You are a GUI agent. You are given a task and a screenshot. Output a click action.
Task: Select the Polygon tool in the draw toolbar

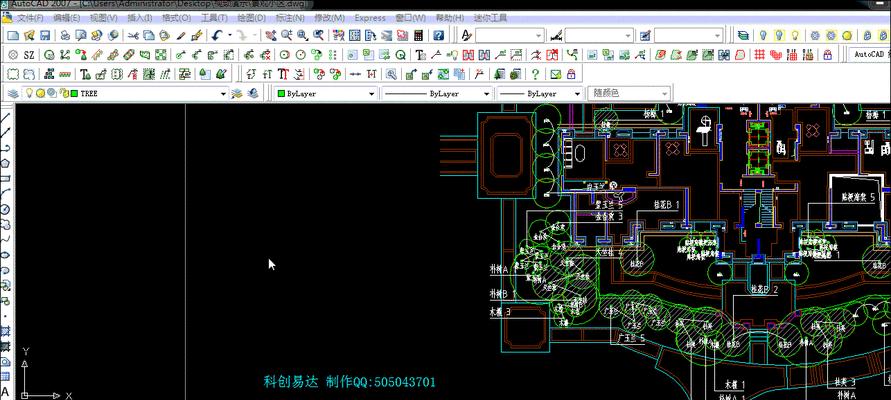point(6,163)
